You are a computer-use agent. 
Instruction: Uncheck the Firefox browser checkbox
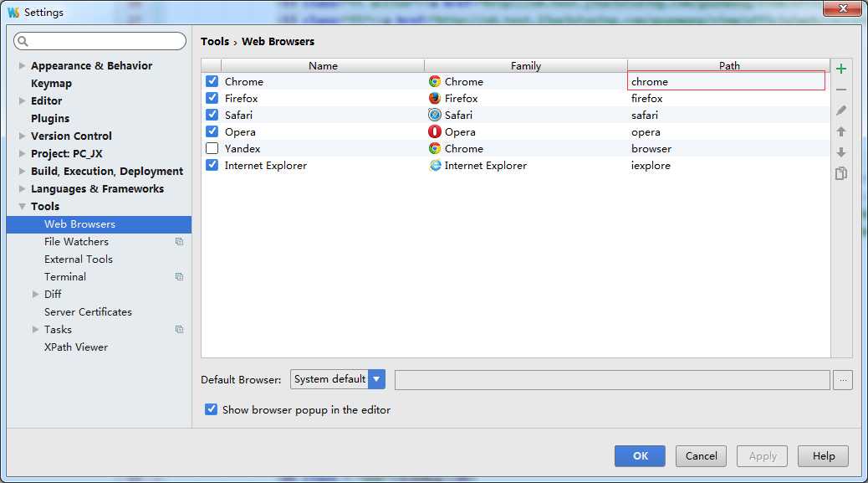(x=212, y=98)
